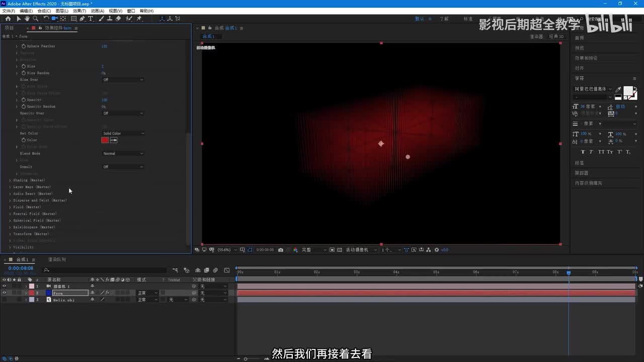644x362 pixels.
Task: Select the Eraser tool
Action: [x=118, y=19]
